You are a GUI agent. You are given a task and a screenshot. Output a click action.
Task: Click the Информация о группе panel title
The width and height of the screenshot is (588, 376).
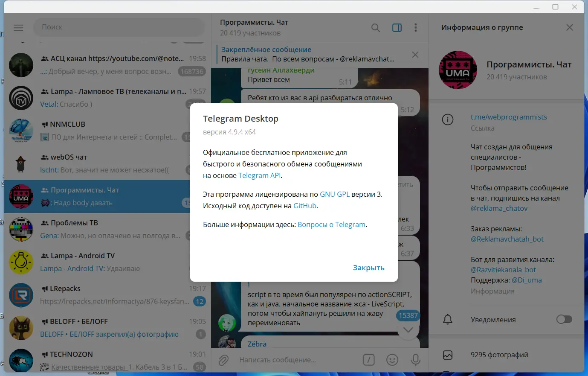pyautogui.click(x=482, y=27)
